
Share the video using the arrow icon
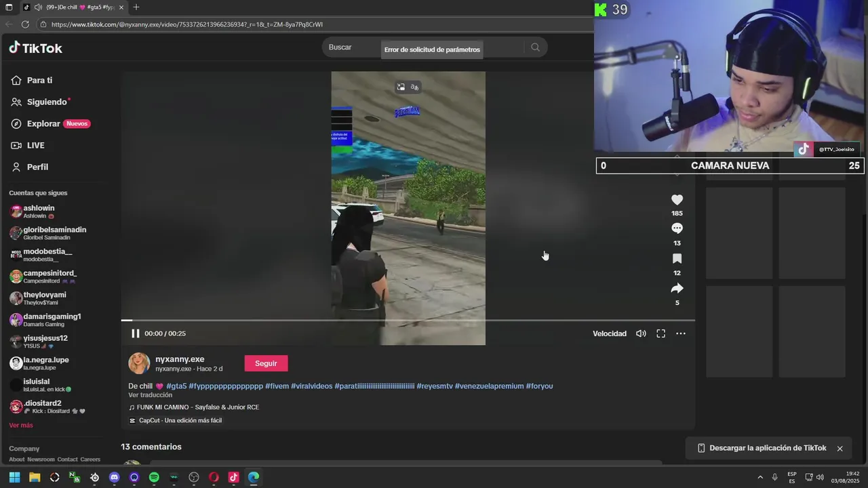tap(677, 288)
